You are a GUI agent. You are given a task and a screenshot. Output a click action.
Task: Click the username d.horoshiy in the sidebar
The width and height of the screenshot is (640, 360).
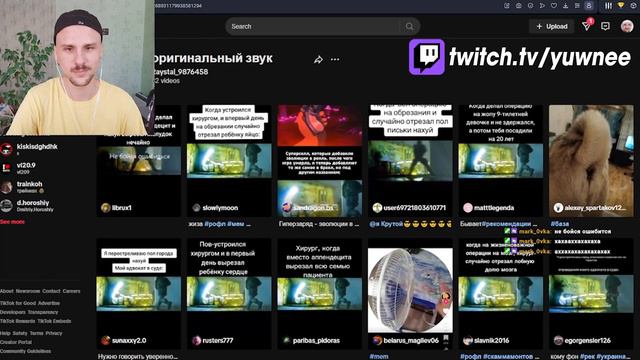coord(33,202)
